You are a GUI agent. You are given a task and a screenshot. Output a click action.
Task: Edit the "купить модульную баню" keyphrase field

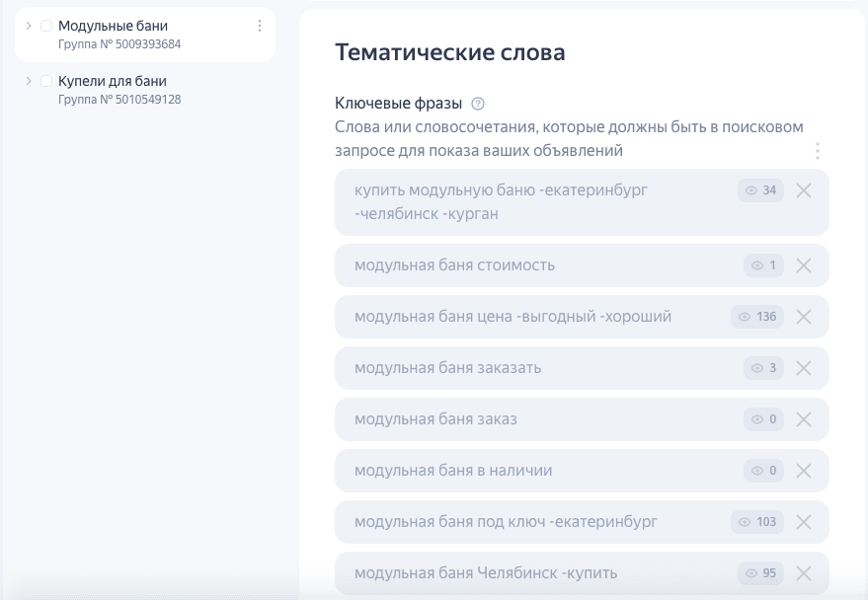point(523,201)
